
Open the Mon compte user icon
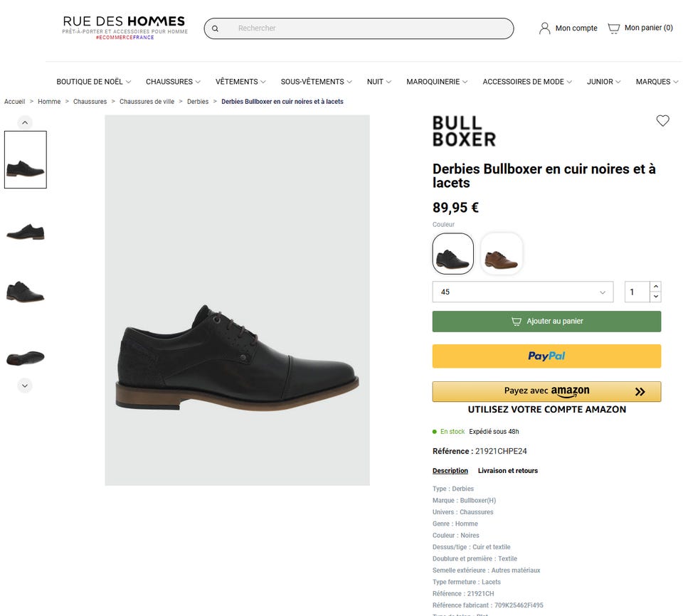point(545,28)
